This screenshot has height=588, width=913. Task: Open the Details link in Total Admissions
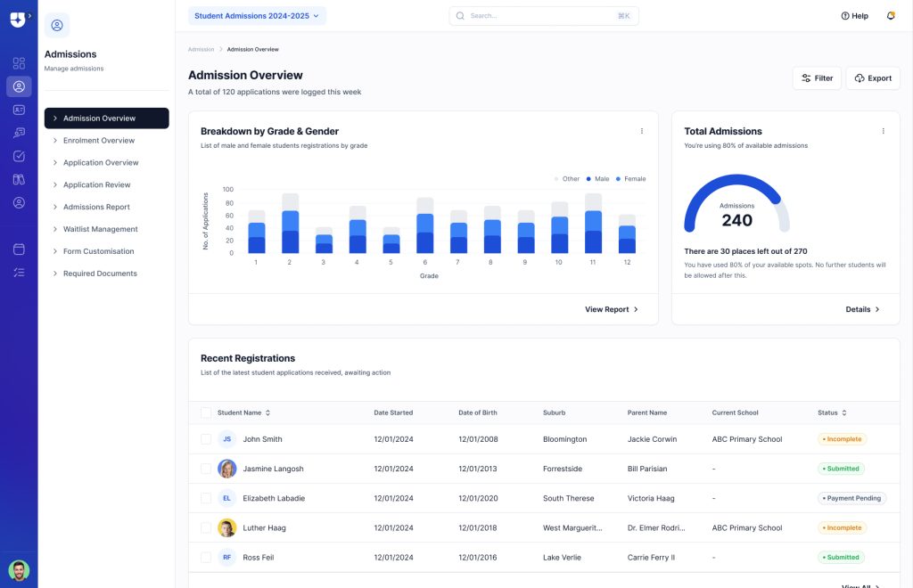(x=862, y=309)
